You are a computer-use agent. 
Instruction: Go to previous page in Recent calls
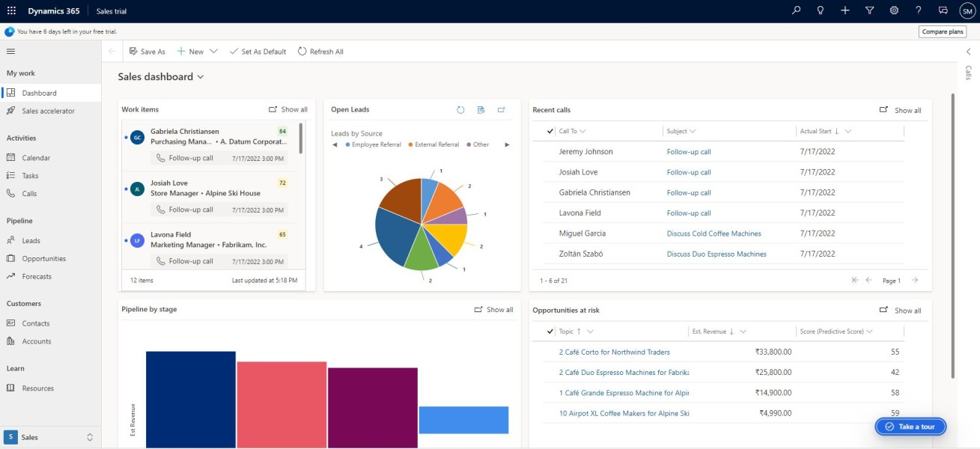point(868,281)
